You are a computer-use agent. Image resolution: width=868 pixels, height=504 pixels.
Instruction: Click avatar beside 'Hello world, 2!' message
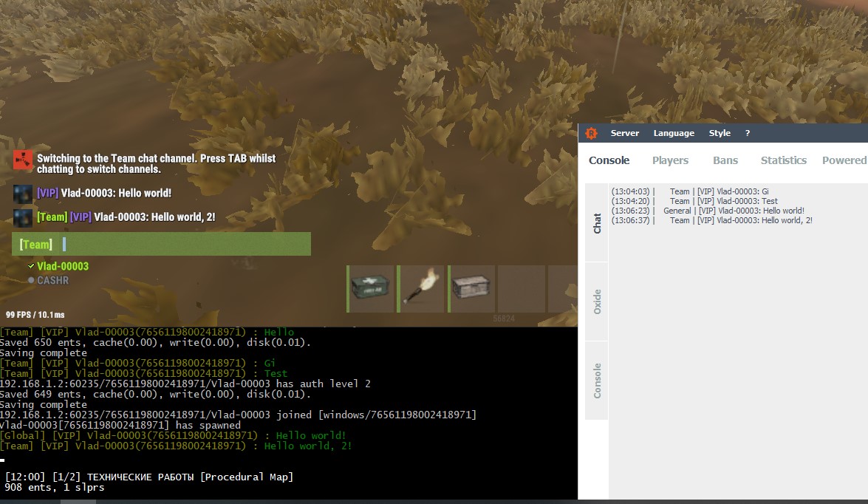(23, 217)
